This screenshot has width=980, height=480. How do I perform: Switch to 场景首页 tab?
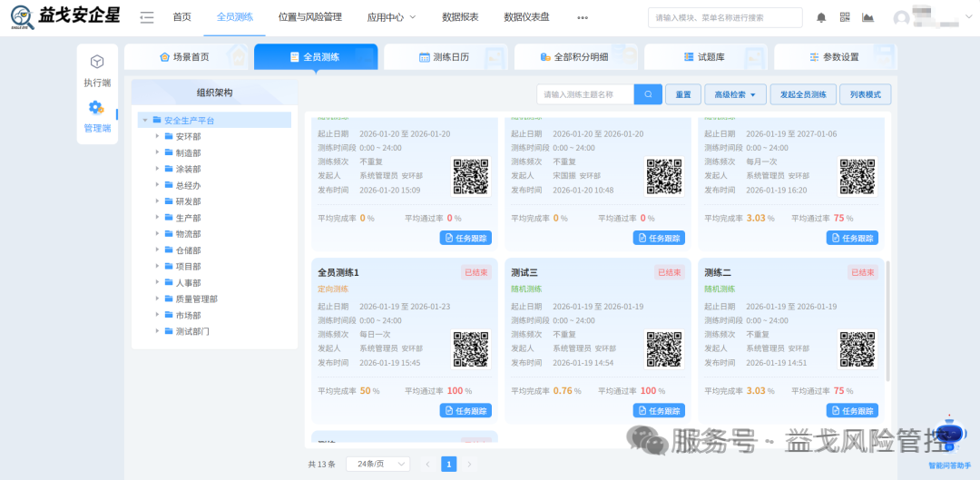[184, 57]
